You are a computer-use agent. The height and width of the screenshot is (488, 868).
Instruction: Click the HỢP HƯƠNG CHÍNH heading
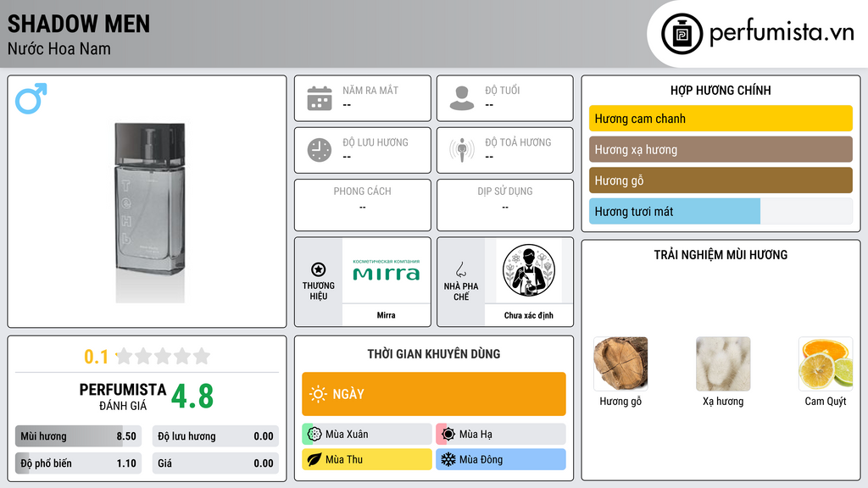pos(721,90)
